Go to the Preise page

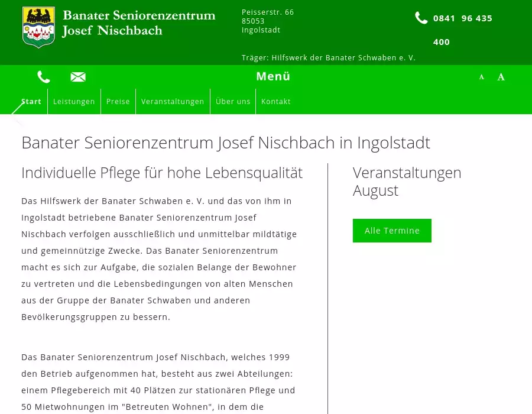tap(118, 101)
